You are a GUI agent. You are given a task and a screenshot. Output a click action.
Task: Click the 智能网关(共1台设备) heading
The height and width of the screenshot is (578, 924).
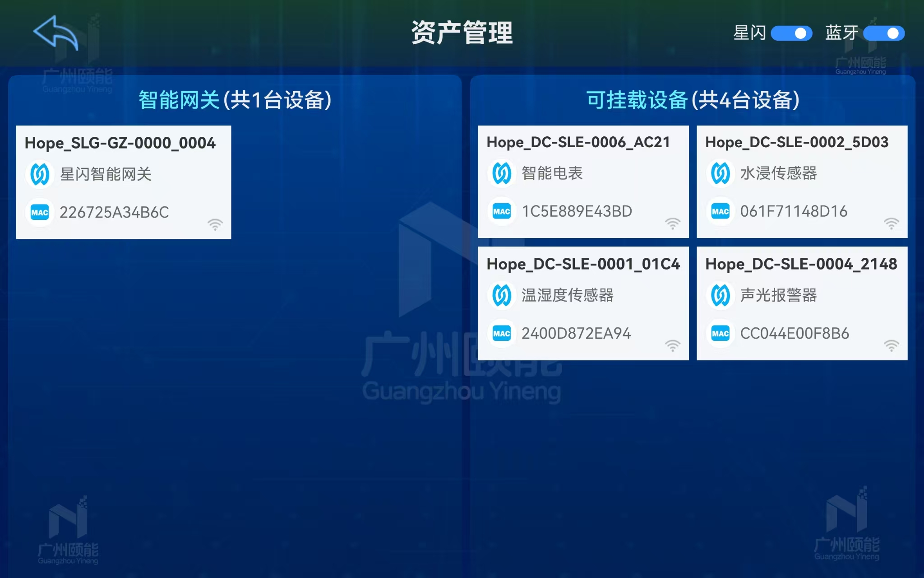tap(235, 100)
